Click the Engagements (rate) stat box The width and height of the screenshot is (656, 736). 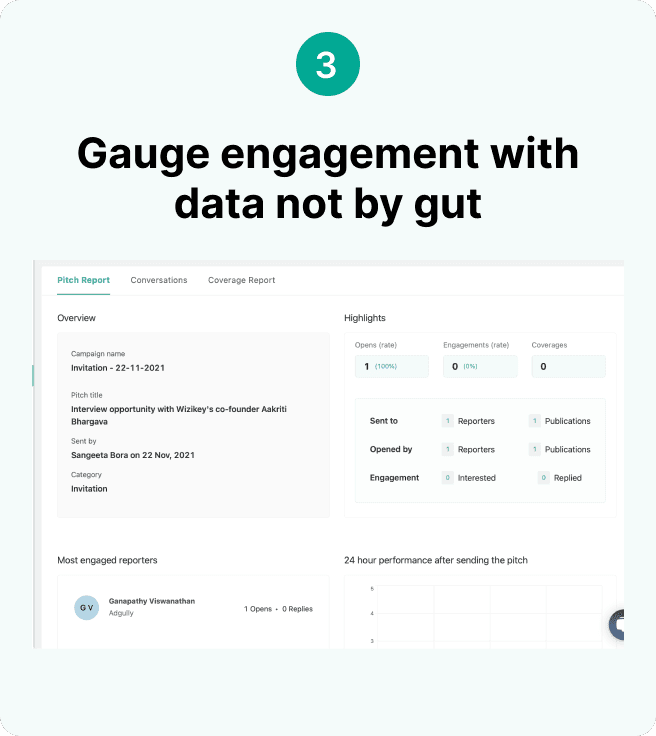point(480,366)
